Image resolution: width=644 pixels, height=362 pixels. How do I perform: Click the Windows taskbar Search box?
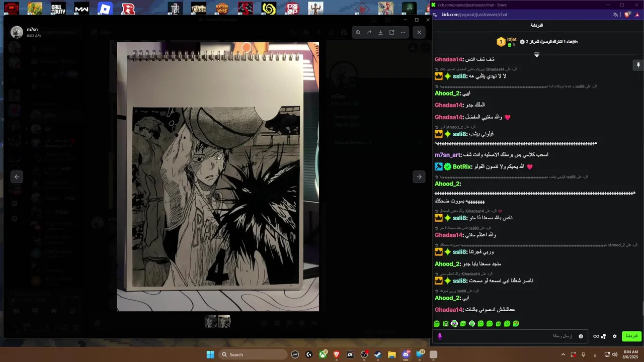pos(254,354)
